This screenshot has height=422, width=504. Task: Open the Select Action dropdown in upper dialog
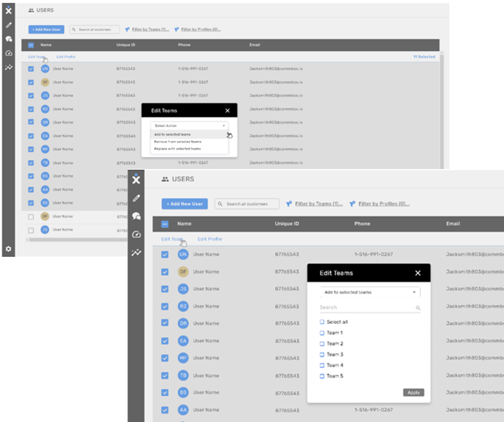(189, 125)
